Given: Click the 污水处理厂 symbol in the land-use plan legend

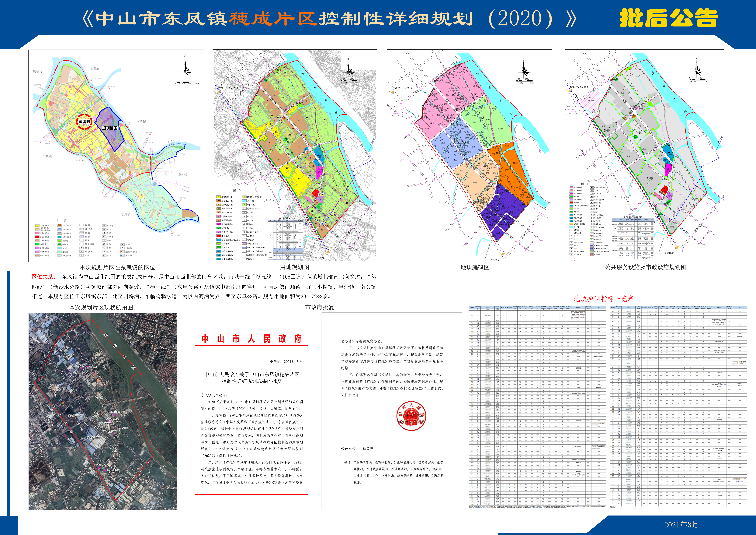Looking at the screenshot, I should coord(244,236).
